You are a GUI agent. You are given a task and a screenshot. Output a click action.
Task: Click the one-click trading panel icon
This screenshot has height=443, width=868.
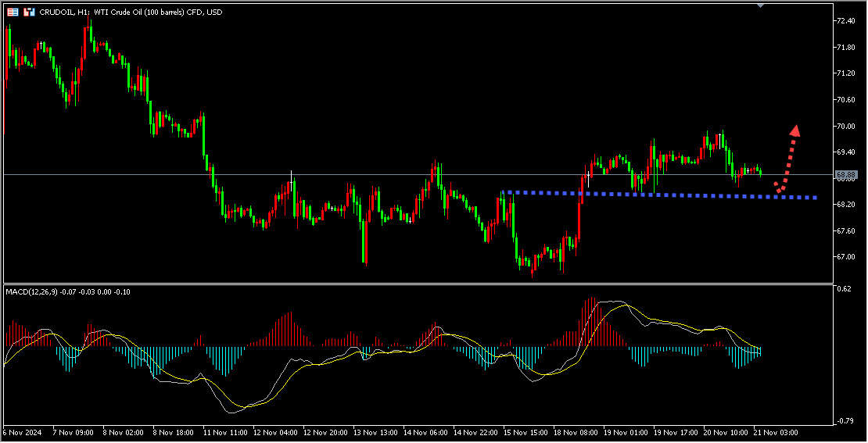point(13,13)
